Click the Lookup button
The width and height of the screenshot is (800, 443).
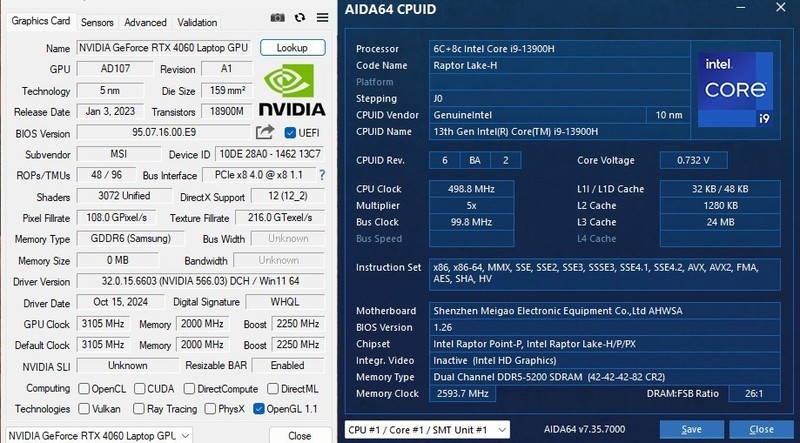coord(292,47)
